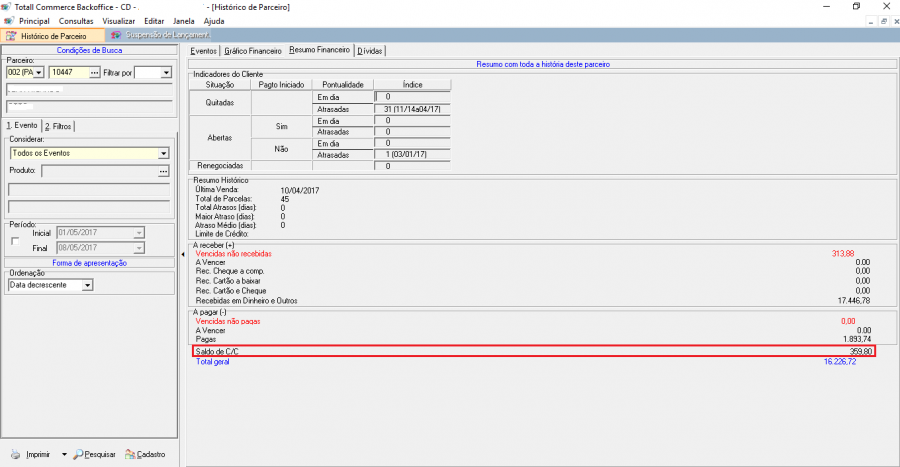Viewport: 900px width, 467px height.
Task: Expand the Filtrar por dropdown
Action: [x=166, y=72]
